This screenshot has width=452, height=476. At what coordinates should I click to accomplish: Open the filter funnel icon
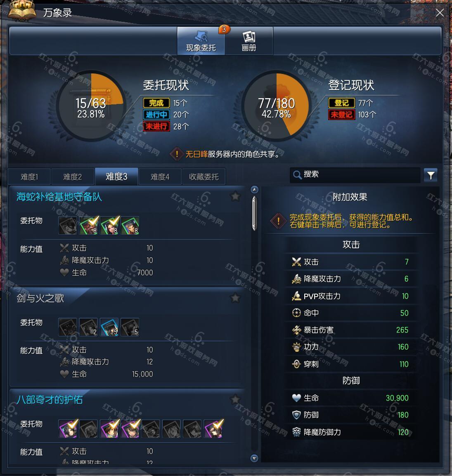click(x=431, y=175)
